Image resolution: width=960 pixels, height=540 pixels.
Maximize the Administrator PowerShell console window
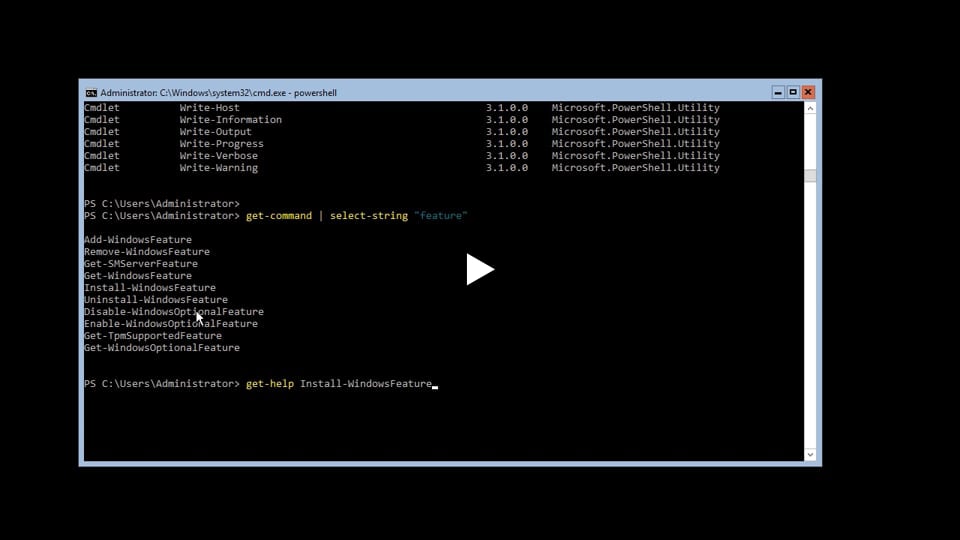792,92
